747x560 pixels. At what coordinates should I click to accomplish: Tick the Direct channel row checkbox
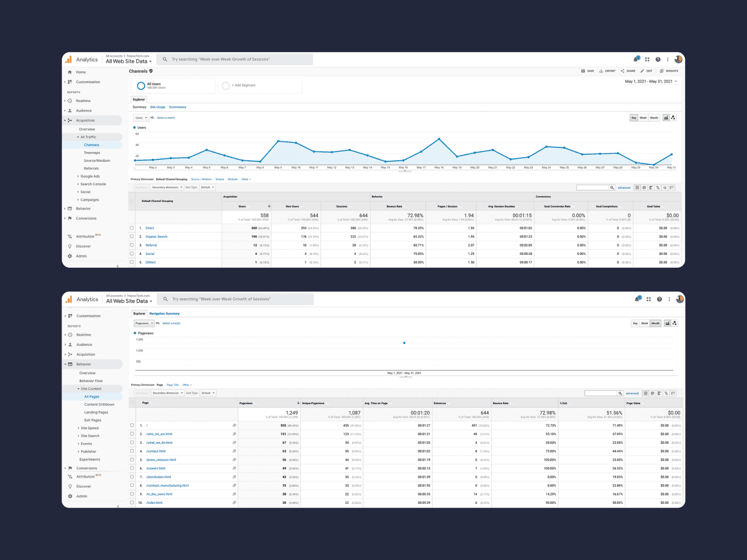[x=132, y=228]
